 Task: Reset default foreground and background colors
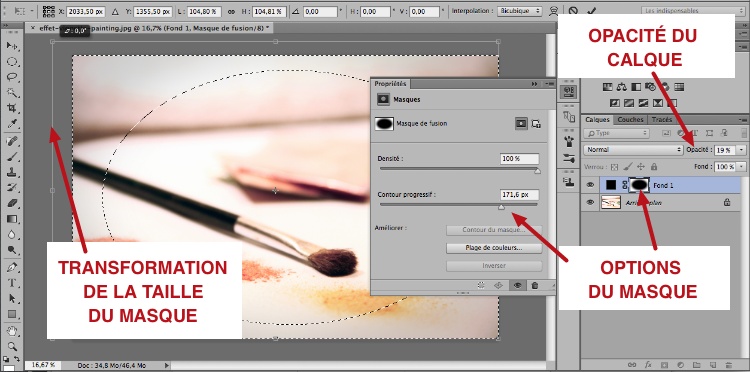click(6, 359)
